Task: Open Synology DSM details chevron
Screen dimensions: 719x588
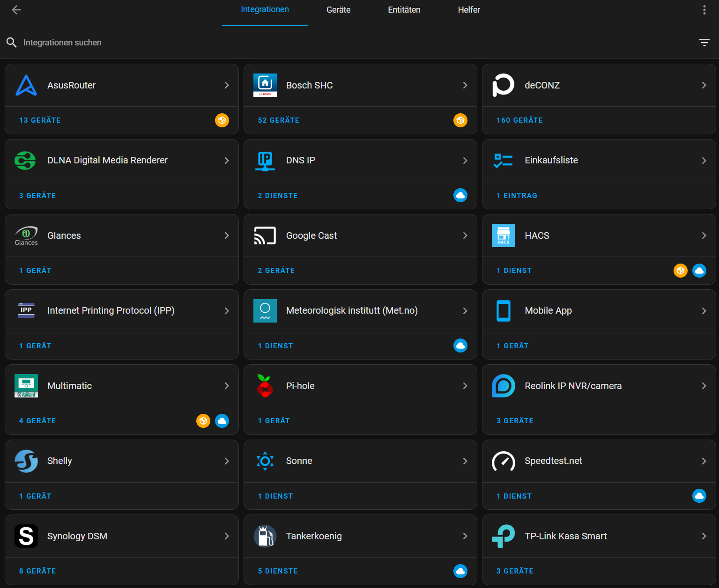Action: click(227, 536)
